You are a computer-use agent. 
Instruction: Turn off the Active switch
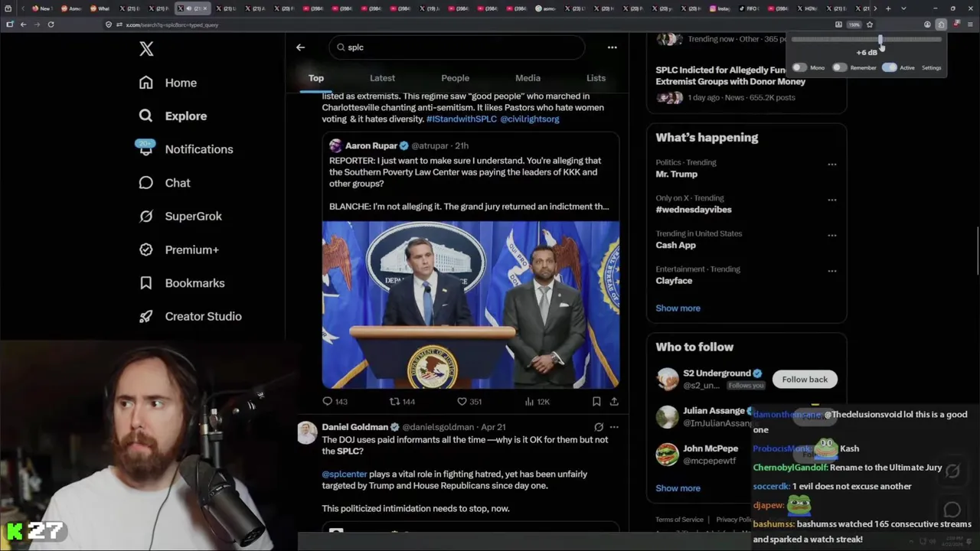(889, 67)
